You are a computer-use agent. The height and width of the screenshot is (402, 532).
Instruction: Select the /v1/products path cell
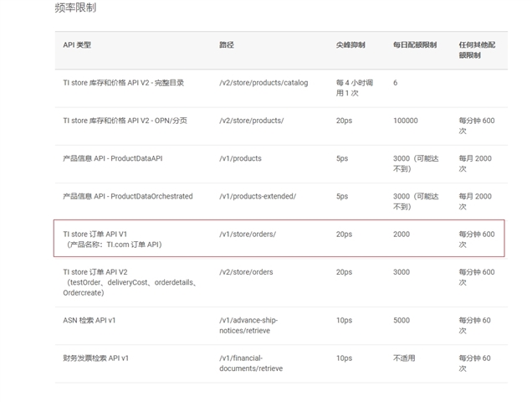click(x=240, y=158)
